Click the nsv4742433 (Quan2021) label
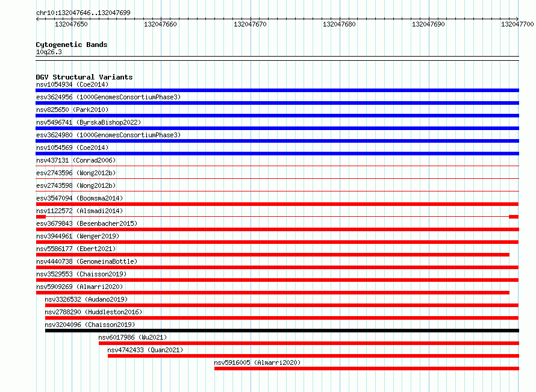Viewport: 536px width, 392px height. (145, 350)
